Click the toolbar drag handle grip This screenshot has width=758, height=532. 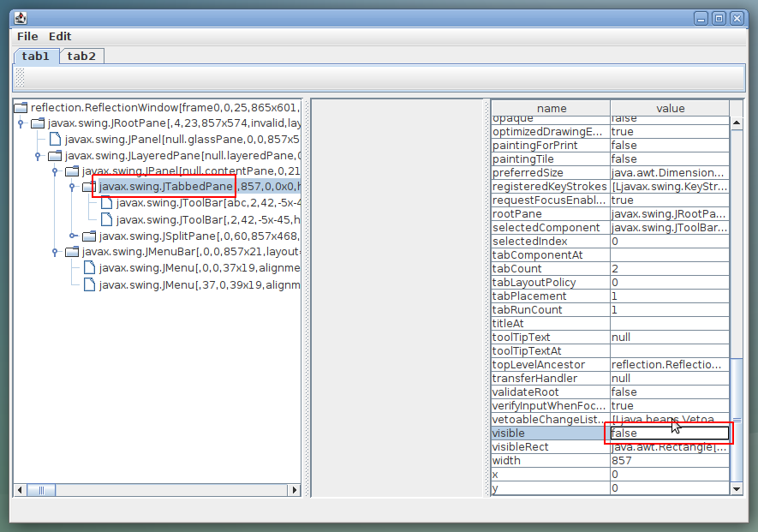tap(20, 78)
